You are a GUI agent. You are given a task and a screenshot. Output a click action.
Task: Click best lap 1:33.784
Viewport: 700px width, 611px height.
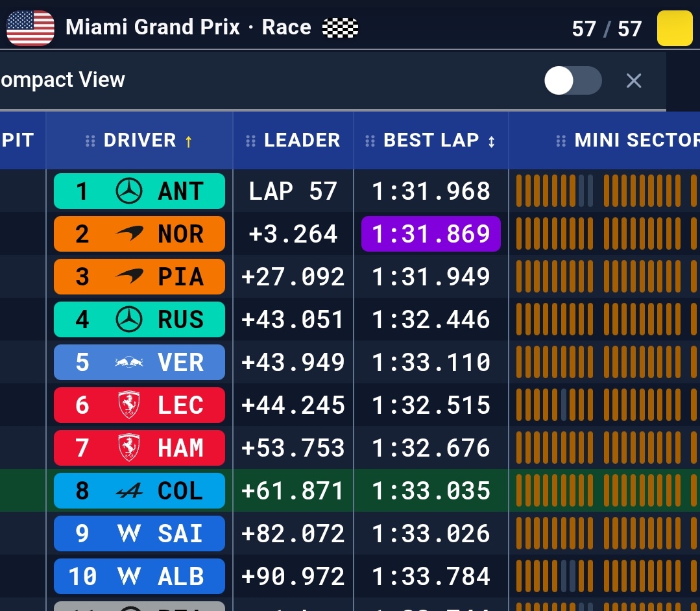pos(431,577)
